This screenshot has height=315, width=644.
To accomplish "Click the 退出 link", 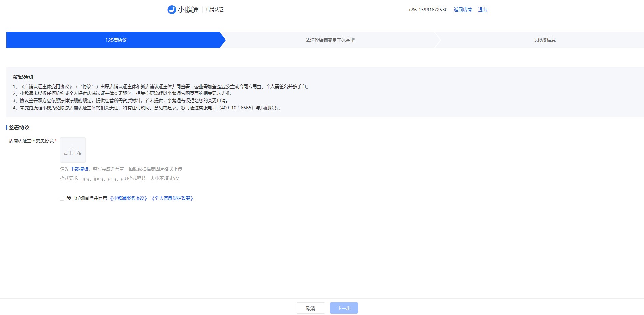I will pos(482,10).
